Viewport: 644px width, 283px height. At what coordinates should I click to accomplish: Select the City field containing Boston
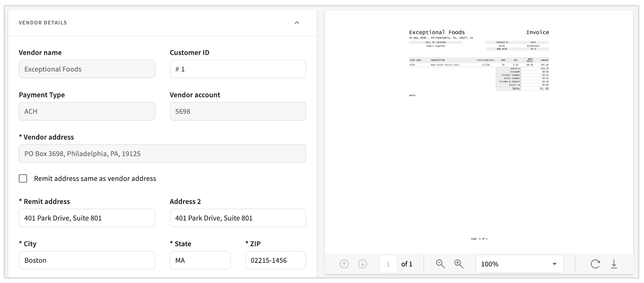coord(87,260)
